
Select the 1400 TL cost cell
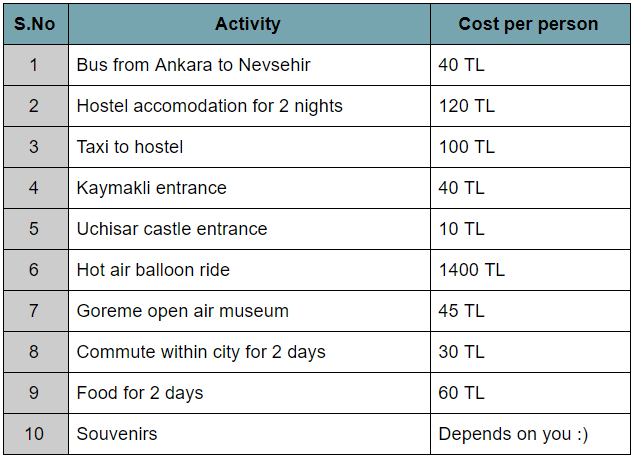472,270
